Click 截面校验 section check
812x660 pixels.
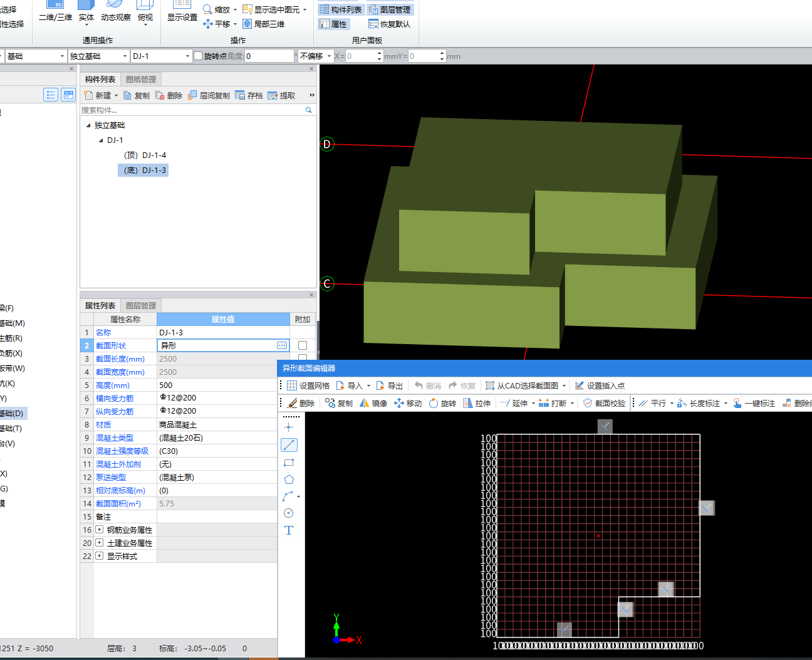click(604, 403)
